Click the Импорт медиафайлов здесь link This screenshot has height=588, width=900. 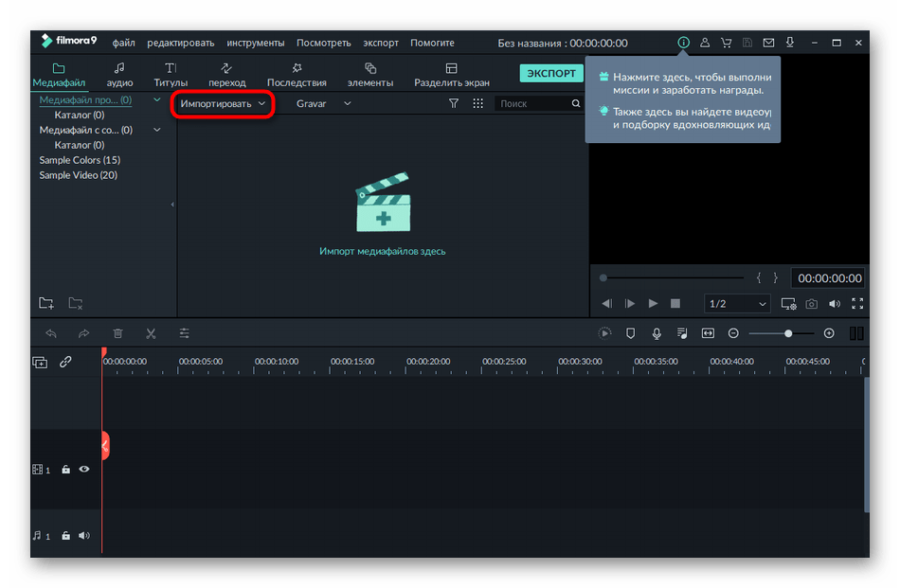[x=382, y=251]
